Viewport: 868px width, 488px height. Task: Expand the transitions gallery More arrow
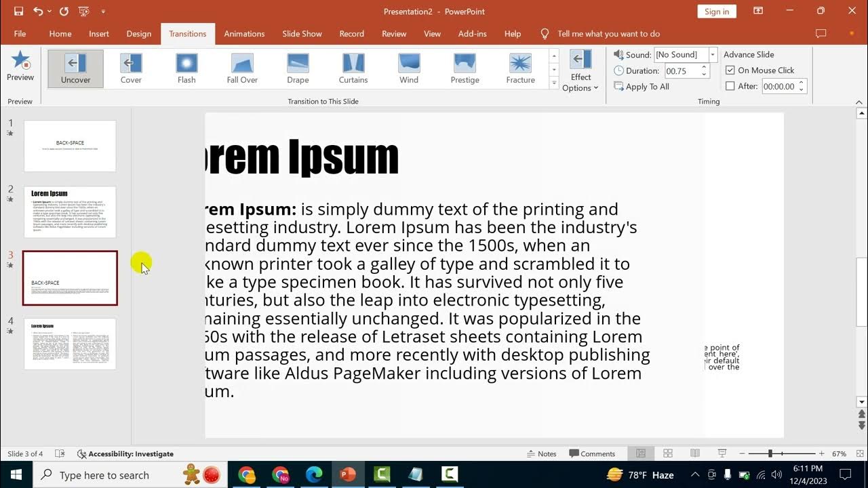pyautogui.click(x=554, y=83)
